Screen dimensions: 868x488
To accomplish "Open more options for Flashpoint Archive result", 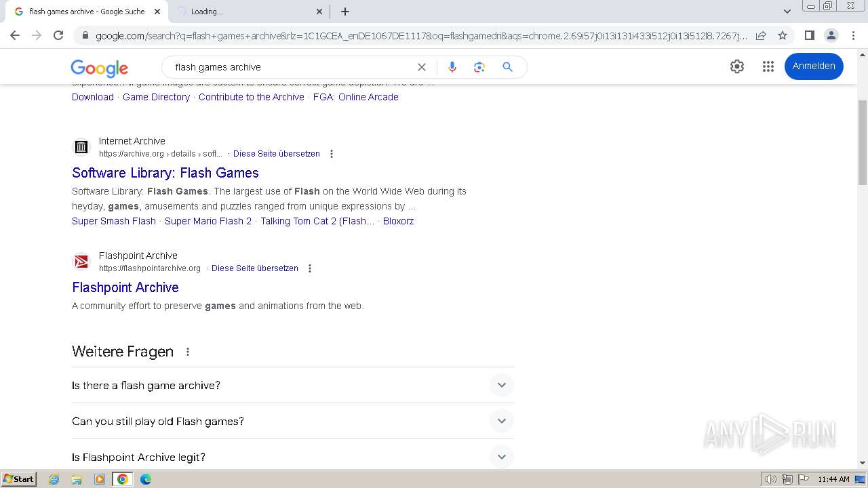I will tap(310, 268).
